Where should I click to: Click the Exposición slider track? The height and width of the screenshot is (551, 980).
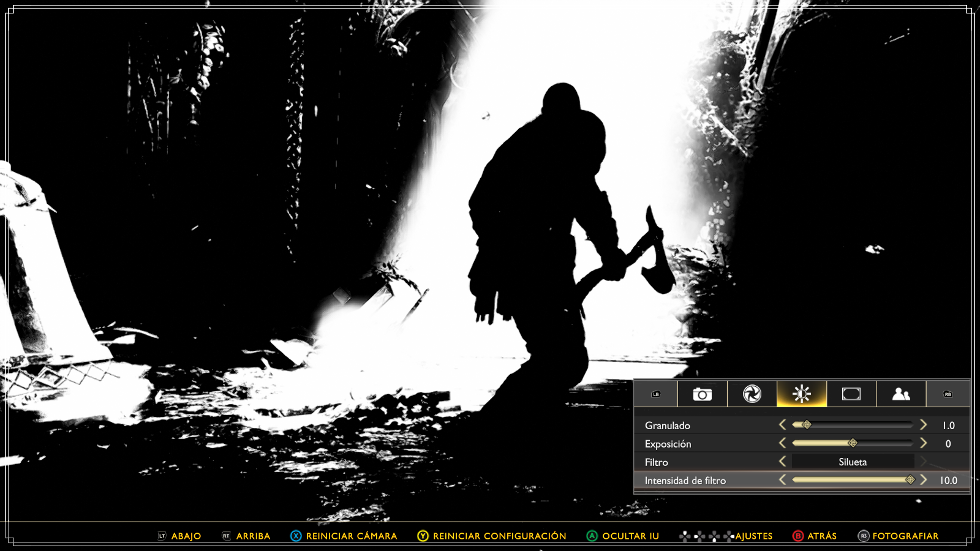click(852, 443)
